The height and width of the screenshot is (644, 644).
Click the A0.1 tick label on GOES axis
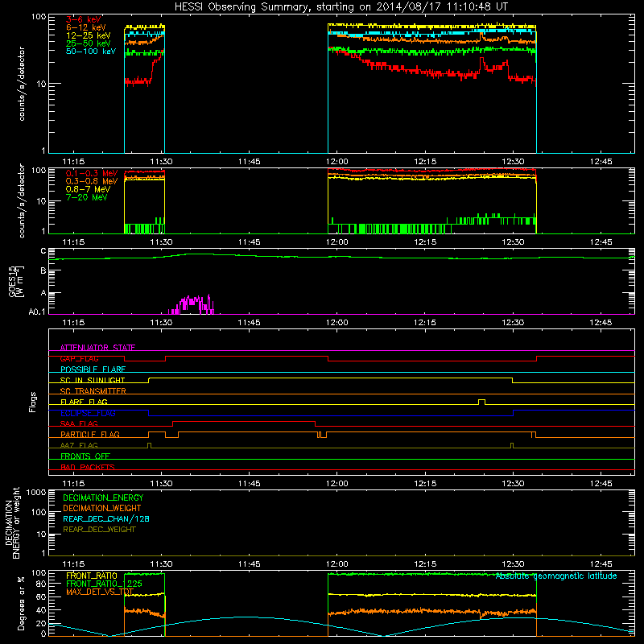[x=37, y=312]
